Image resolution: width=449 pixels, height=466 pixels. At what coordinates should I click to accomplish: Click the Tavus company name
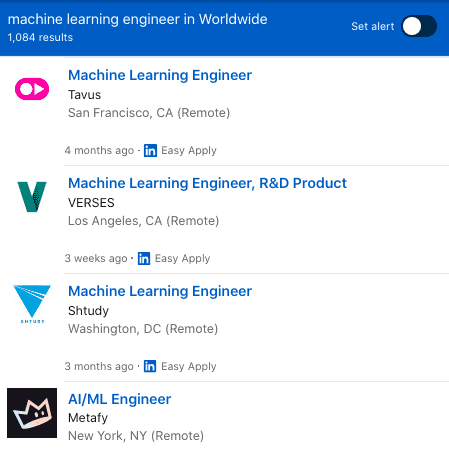pos(84,95)
